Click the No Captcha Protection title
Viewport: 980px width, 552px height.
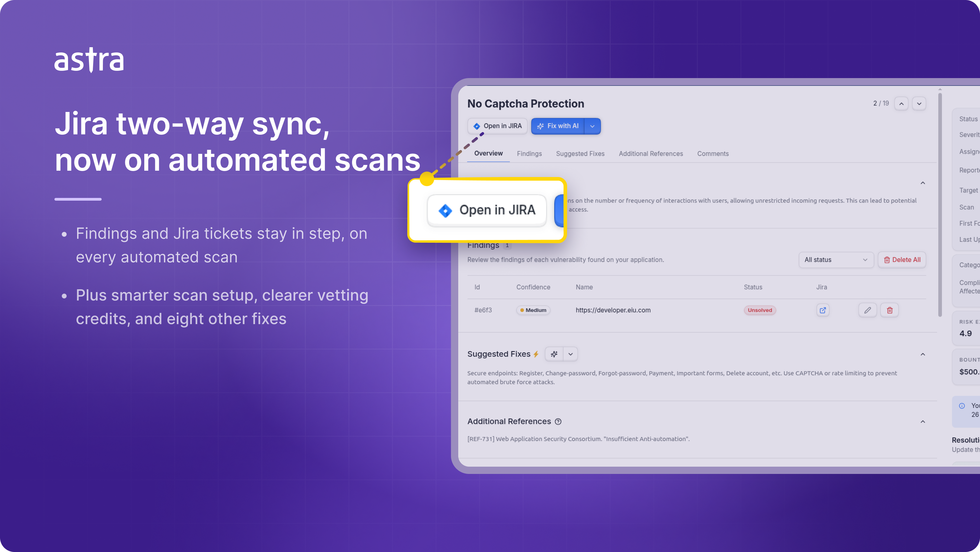pyautogui.click(x=526, y=103)
